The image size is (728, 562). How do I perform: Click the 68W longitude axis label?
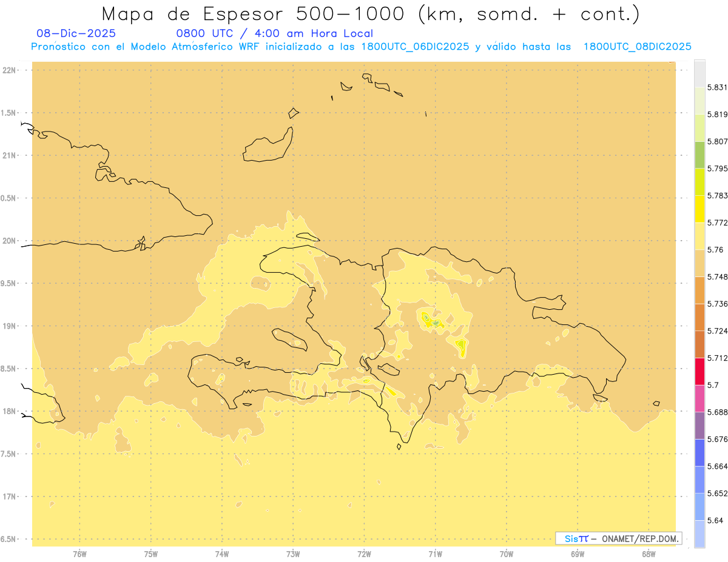(x=649, y=554)
